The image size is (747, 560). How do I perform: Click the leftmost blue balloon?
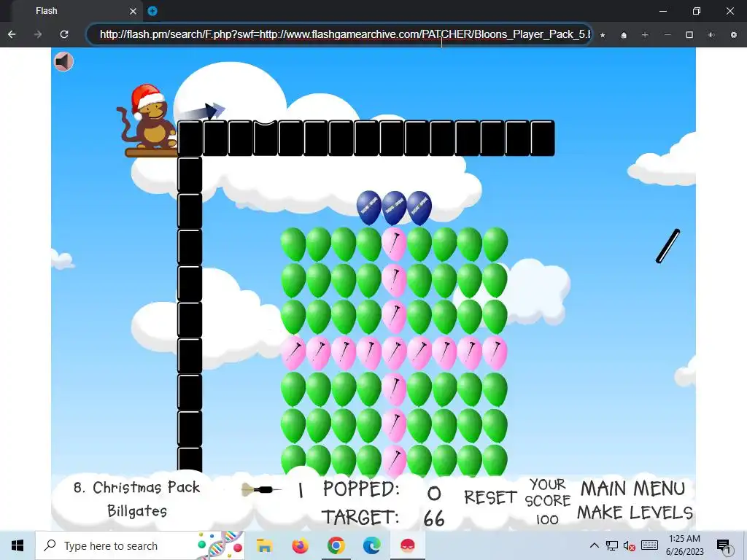[368, 208]
